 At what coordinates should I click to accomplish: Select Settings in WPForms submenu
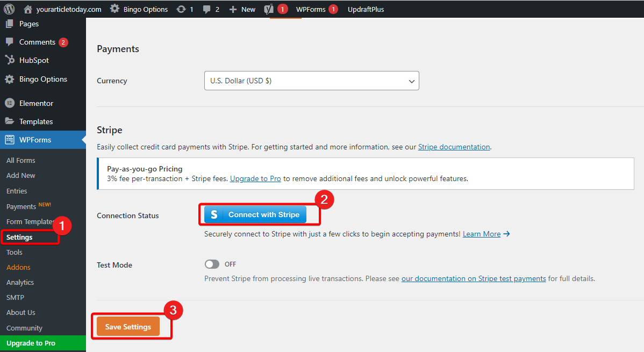point(19,237)
